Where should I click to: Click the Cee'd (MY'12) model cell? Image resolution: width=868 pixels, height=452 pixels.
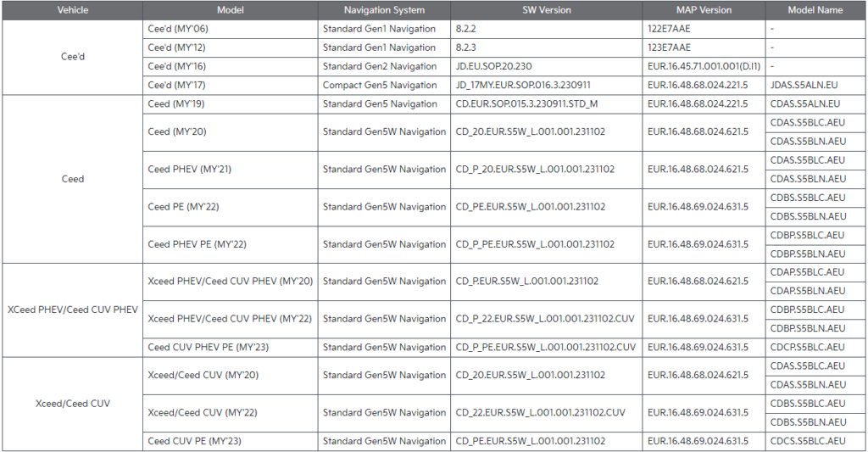(231, 47)
